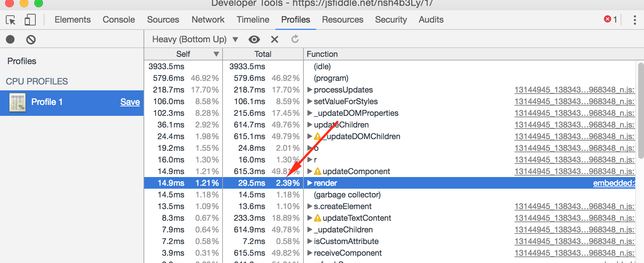Viewport: 644px width, 263px height.
Task: Switch to the Console tab
Action: pos(118,20)
